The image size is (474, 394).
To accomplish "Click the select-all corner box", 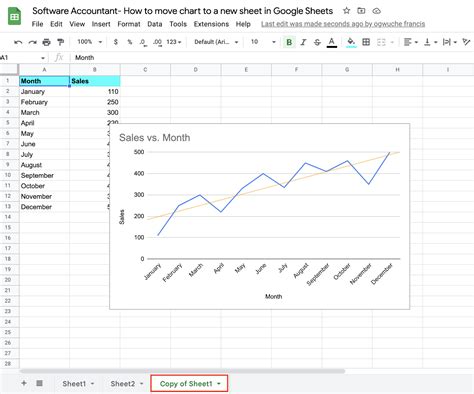I will click(x=9, y=70).
